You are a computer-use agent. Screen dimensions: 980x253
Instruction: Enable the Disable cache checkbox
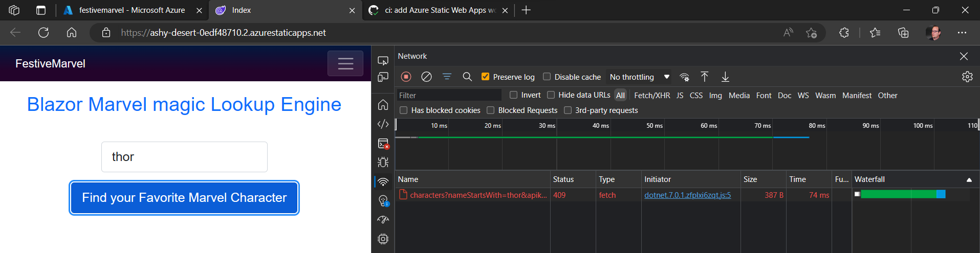(x=547, y=77)
